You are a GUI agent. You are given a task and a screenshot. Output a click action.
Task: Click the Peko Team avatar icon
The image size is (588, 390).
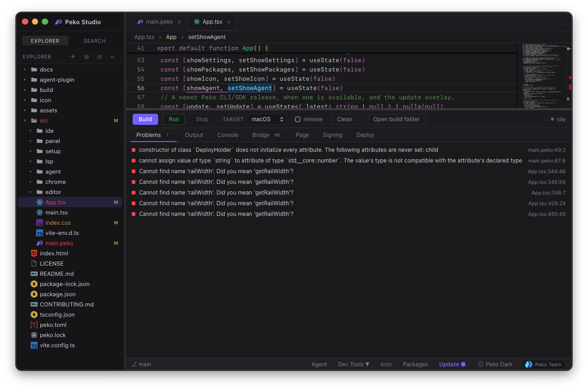(529, 364)
